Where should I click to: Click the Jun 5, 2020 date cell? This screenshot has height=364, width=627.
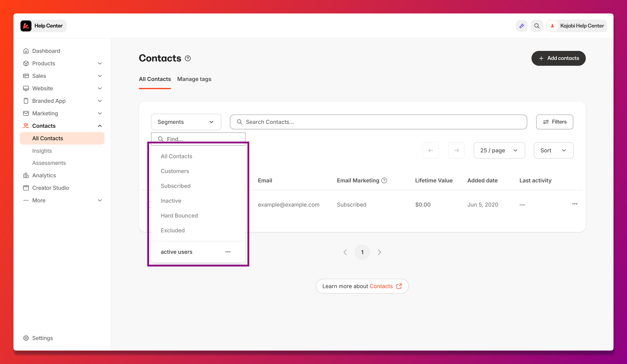pos(483,205)
